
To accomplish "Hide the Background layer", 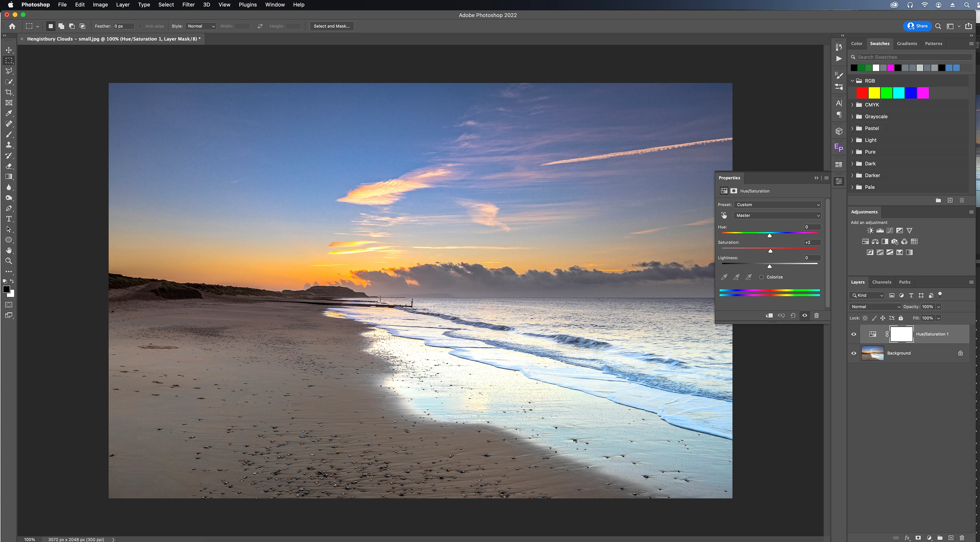I will click(x=854, y=353).
